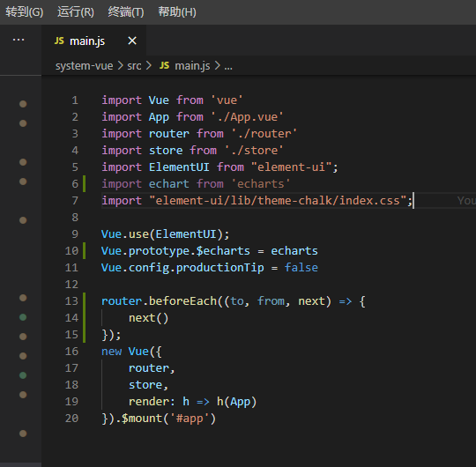Click main.js in the breadcrumb path

pyautogui.click(x=192, y=66)
